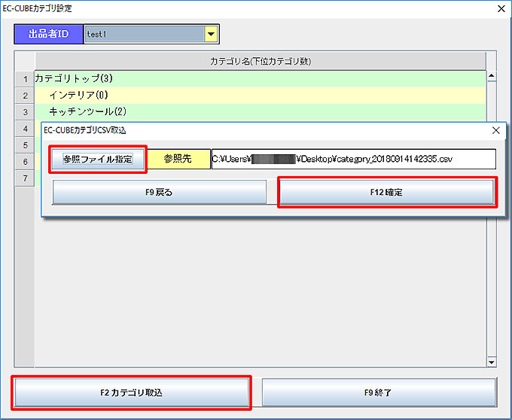Open the 出品者ID dropdown arrow
The height and width of the screenshot is (420, 512).
coord(211,34)
